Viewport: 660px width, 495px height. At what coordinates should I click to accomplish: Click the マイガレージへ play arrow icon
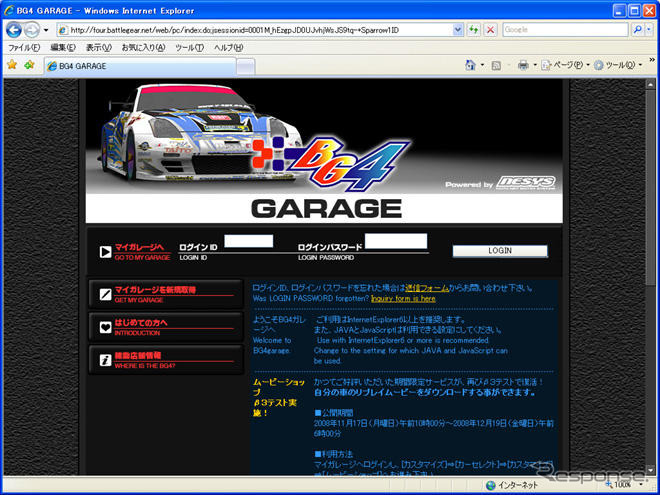click(x=105, y=252)
